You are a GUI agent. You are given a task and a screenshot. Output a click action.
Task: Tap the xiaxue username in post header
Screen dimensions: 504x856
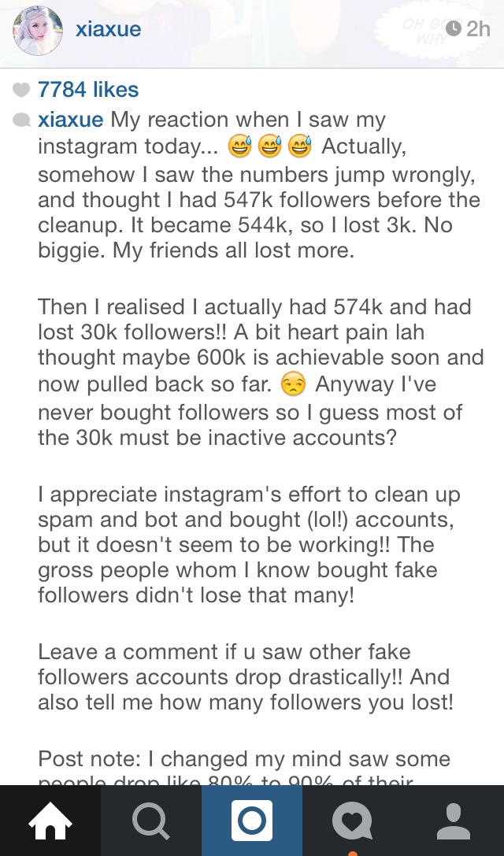tap(108, 30)
